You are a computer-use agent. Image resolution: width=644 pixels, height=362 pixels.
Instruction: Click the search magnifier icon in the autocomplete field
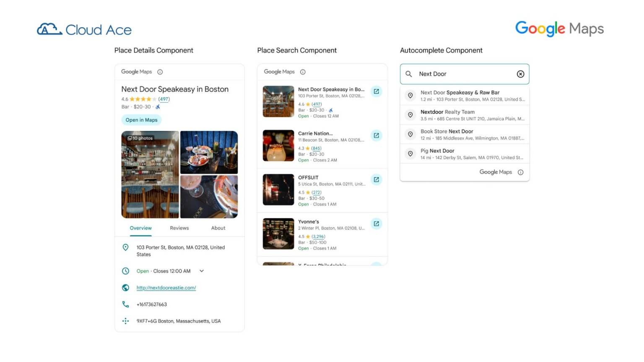(409, 74)
